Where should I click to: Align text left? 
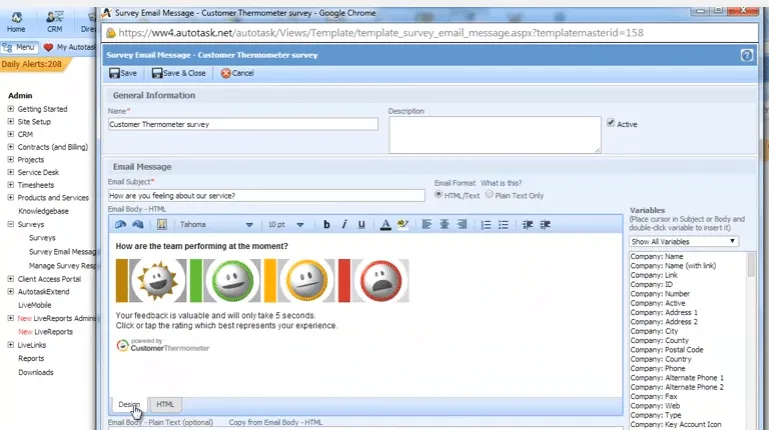point(427,225)
